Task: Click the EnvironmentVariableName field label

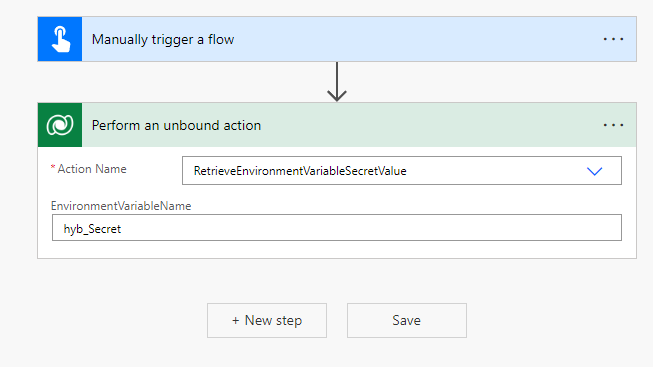Action: [x=121, y=206]
